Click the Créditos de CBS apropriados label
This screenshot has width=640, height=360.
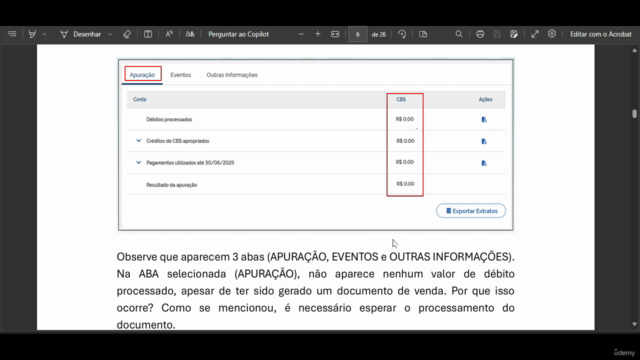(x=178, y=141)
